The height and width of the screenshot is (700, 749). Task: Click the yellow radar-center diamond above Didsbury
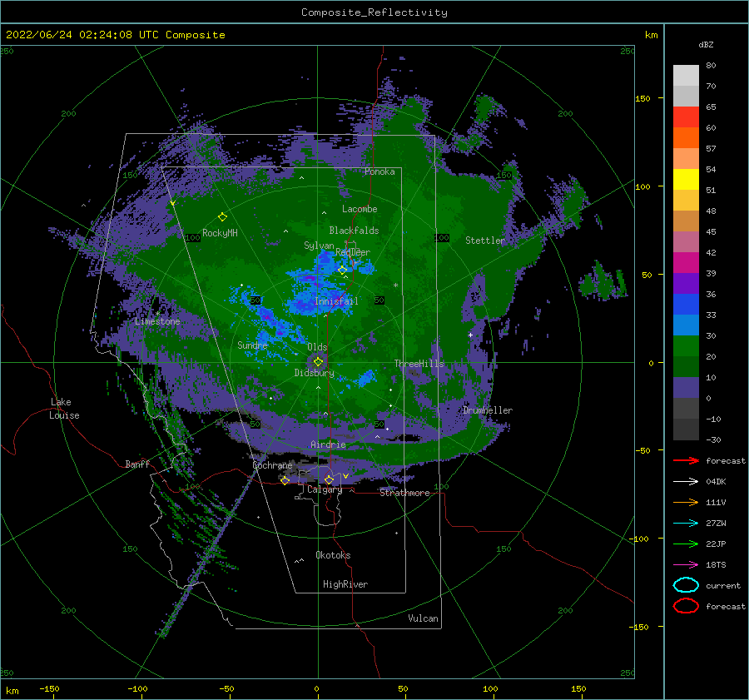[318, 362]
